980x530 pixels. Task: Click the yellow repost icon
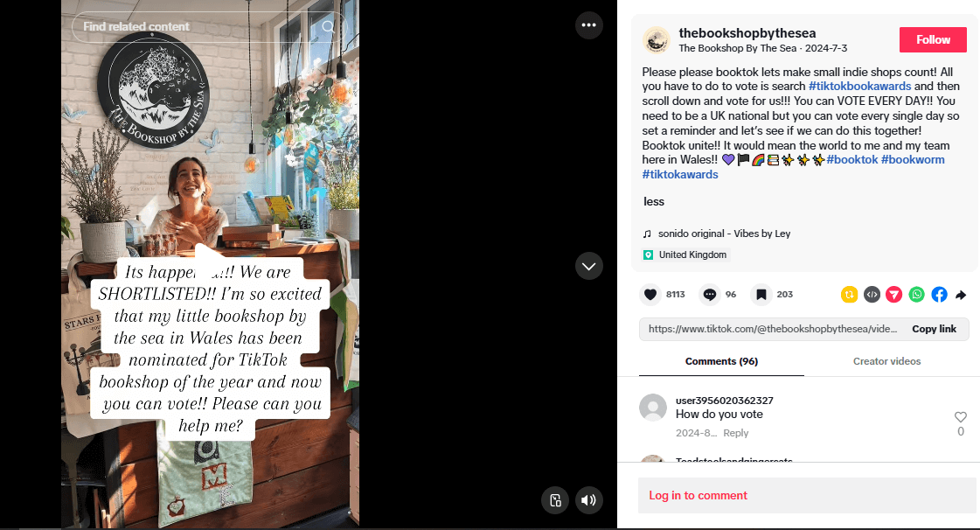click(849, 295)
